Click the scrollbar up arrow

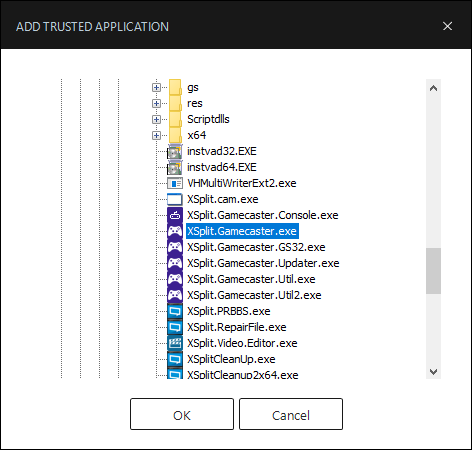point(433,88)
